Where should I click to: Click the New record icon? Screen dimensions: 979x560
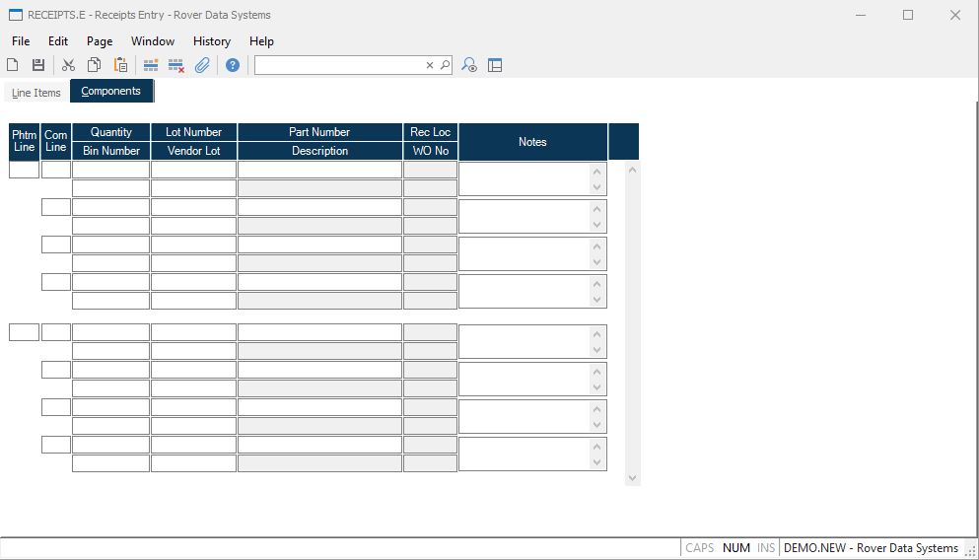[x=13, y=65]
